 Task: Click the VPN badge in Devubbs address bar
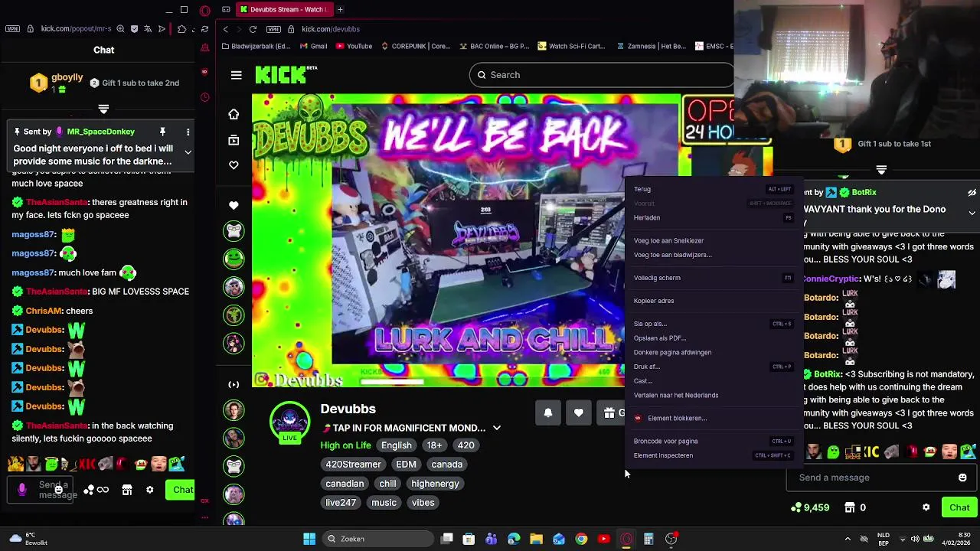point(273,29)
